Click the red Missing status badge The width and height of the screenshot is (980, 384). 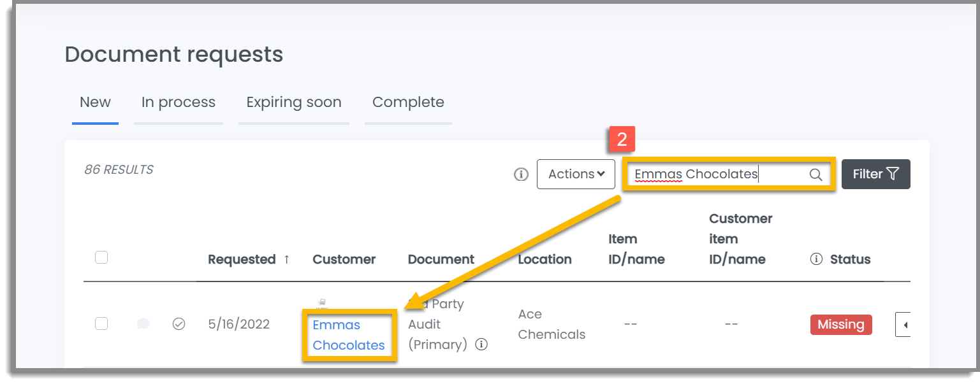point(841,324)
